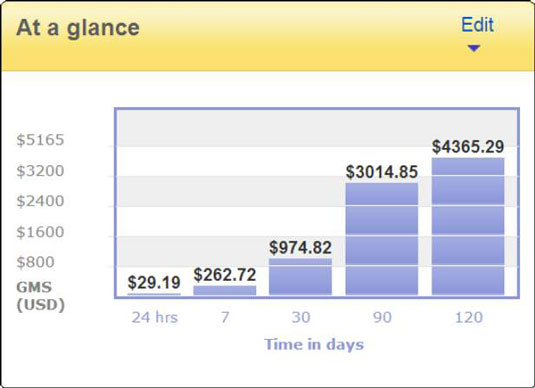535x388 pixels.
Task: Click the 24 hrs axis label
Action: point(155,317)
